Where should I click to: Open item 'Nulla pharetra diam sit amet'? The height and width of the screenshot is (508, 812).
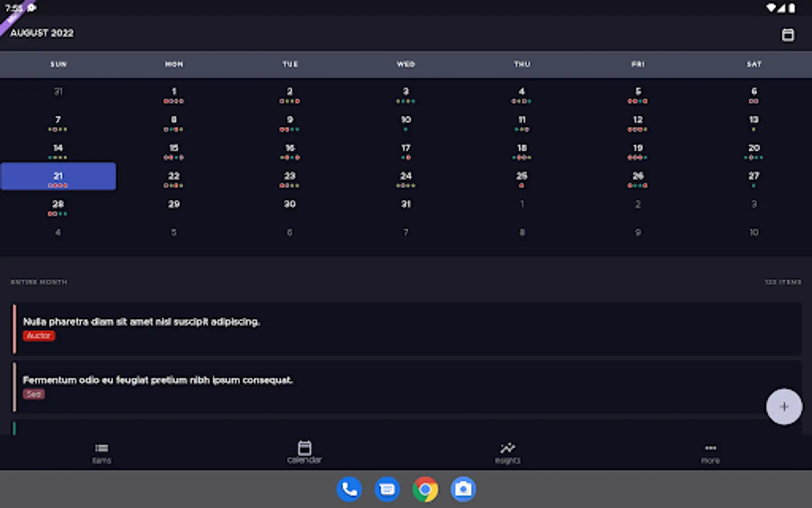click(x=407, y=329)
